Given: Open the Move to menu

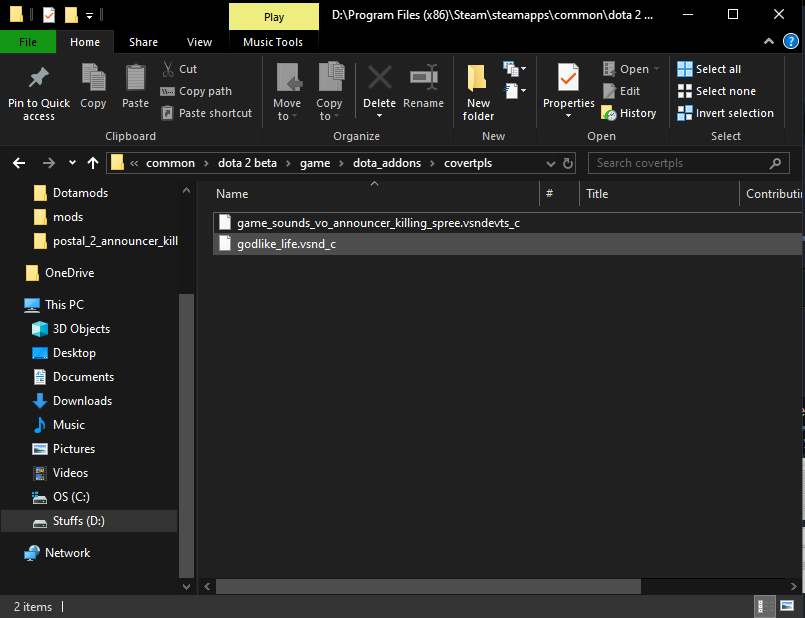Looking at the screenshot, I should [286, 92].
